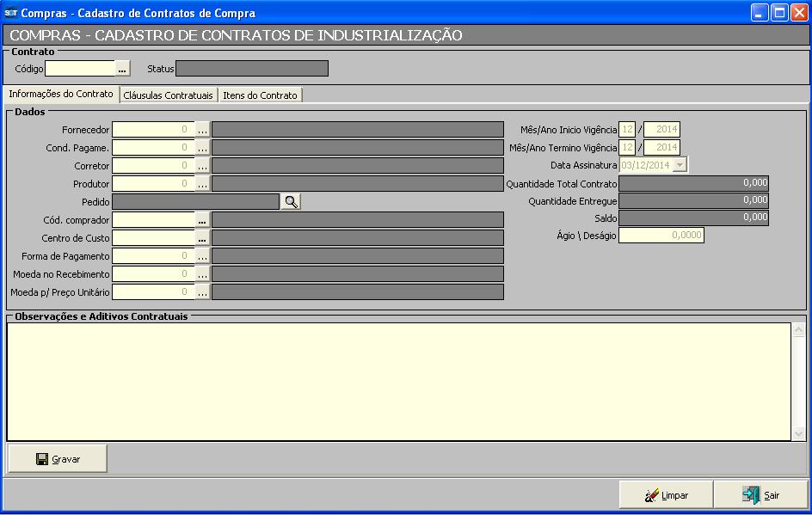Open the Moeda no Recebimento lookup button
Screen dimensions: 812x515
click(x=202, y=274)
